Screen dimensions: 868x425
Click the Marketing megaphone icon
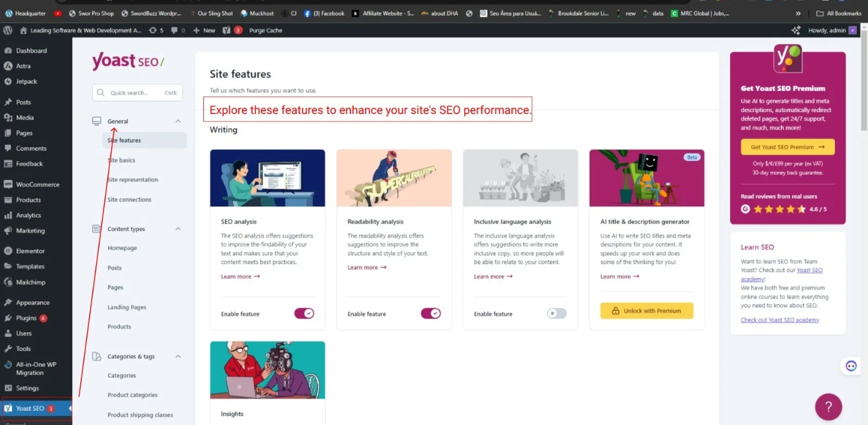[8, 231]
